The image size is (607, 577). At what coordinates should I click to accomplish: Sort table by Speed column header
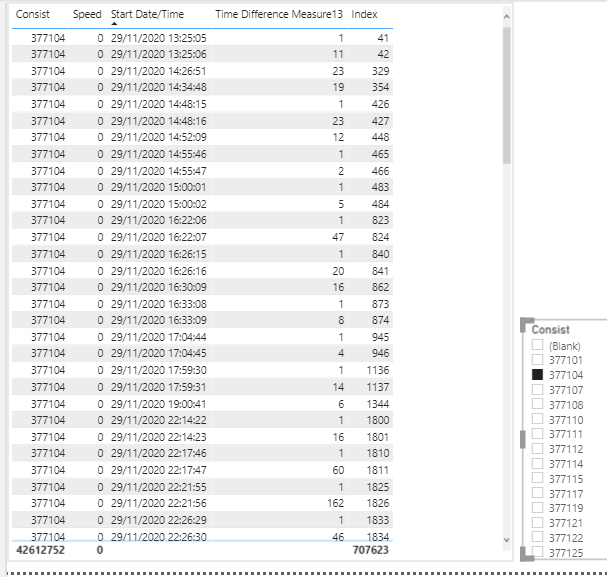point(87,14)
